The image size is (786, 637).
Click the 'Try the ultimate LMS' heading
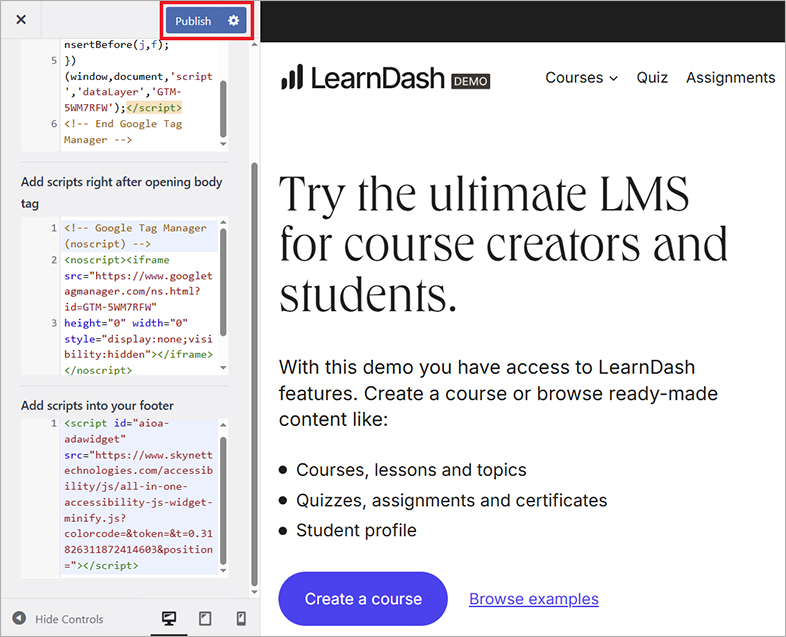[x=504, y=244]
